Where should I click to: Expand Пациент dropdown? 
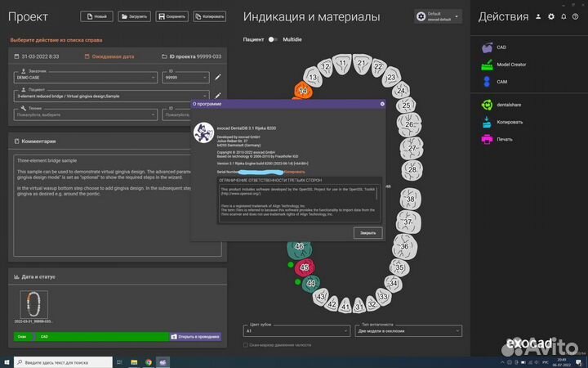pyautogui.click(x=111, y=96)
